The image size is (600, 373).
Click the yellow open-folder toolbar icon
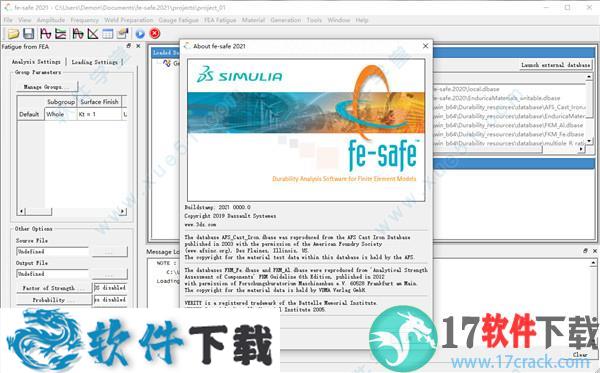(13, 34)
